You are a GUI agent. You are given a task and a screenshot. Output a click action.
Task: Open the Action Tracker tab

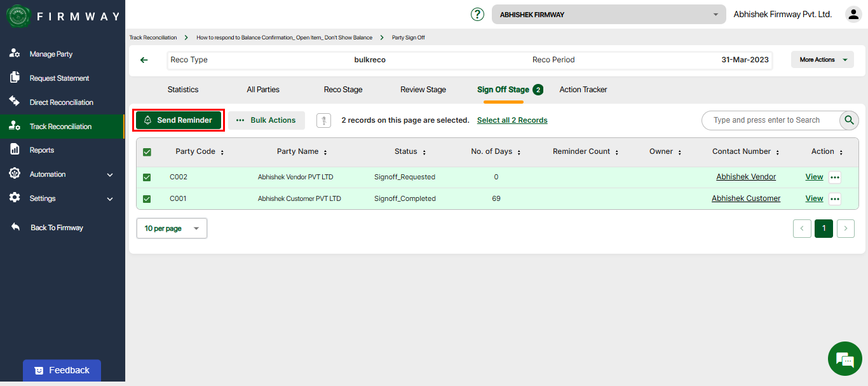coord(583,90)
